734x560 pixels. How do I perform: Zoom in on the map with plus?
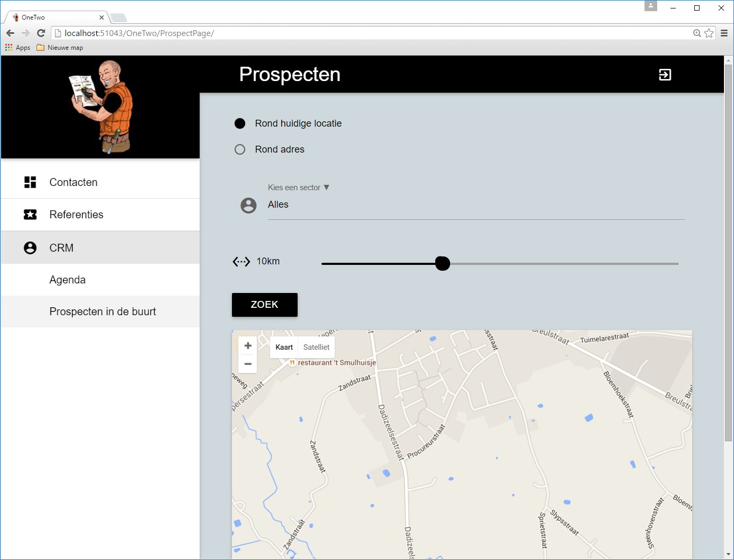pyautogui.click(x=247, y=345)
